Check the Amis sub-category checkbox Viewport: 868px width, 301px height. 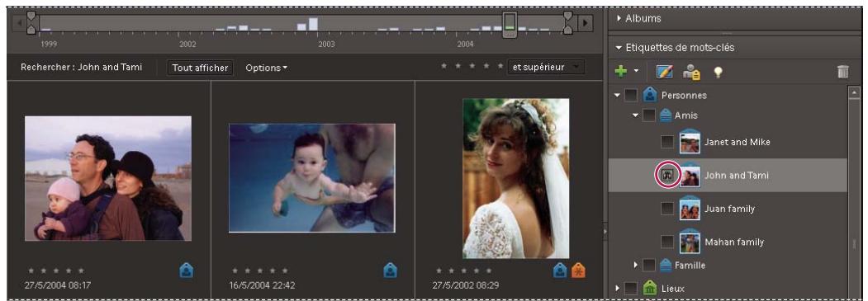click(x=649, y=115)
